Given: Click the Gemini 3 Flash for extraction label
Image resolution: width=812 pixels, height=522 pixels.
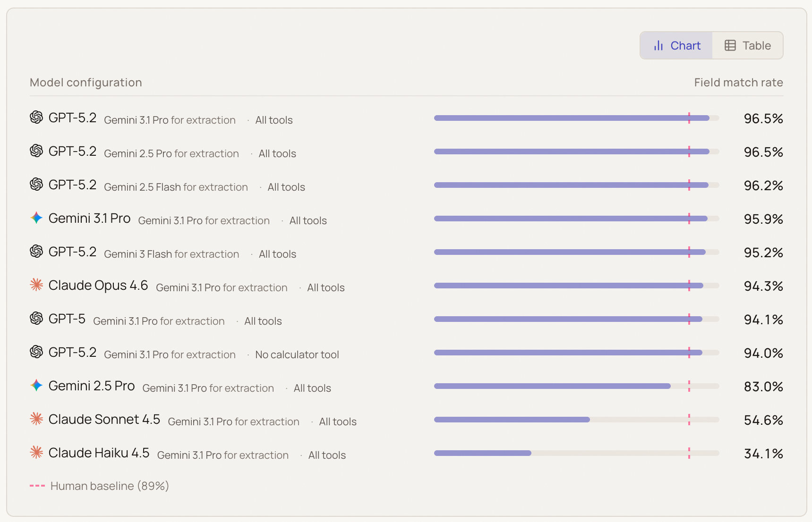Looking at the screenshot, I should pos(171,254).
